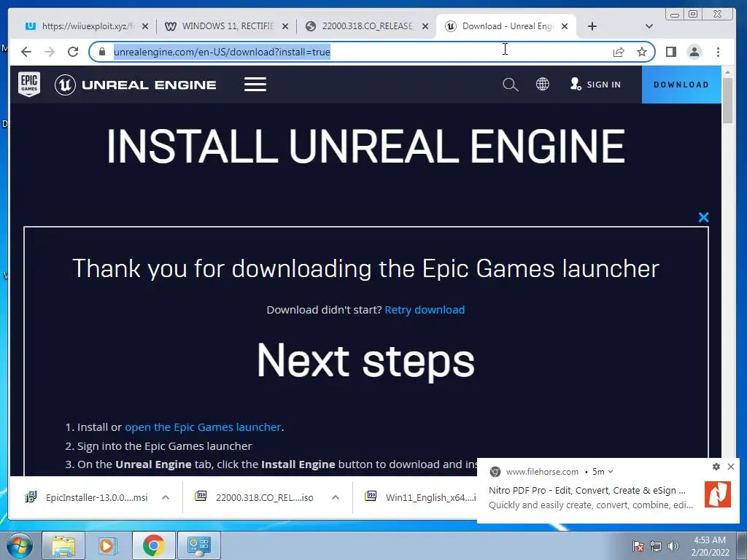Viewport: 747px width, 560px height.
Task: Click the Epic Games logo
Action: click(29, 85)
